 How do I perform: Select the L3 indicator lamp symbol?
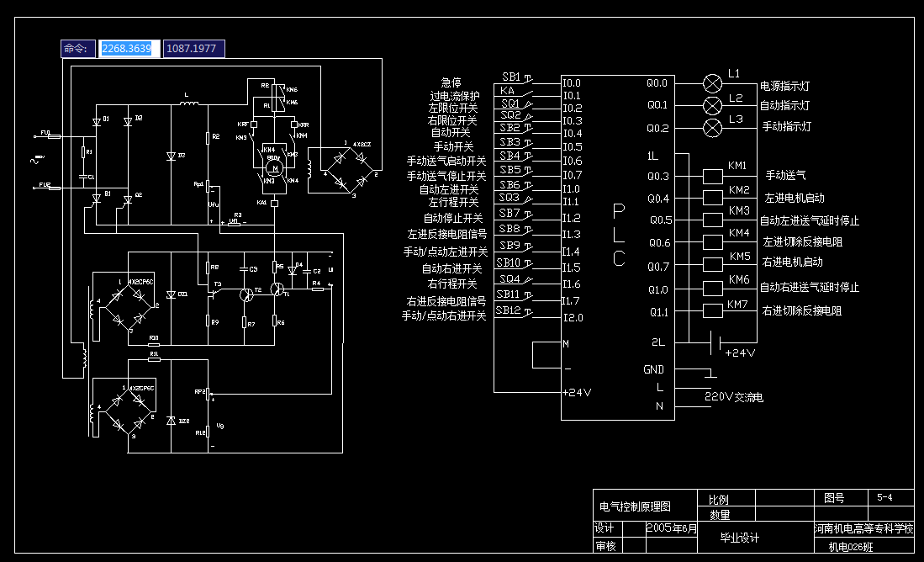pyautogui.click(x=712, y=128)
